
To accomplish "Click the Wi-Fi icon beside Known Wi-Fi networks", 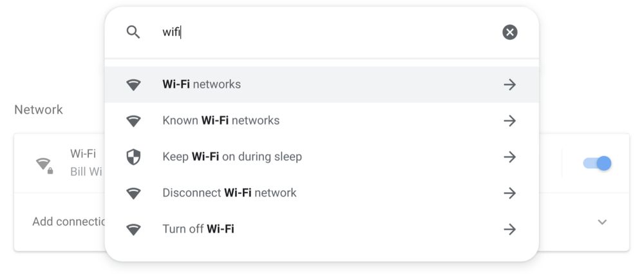I will [x=133, y=121].
